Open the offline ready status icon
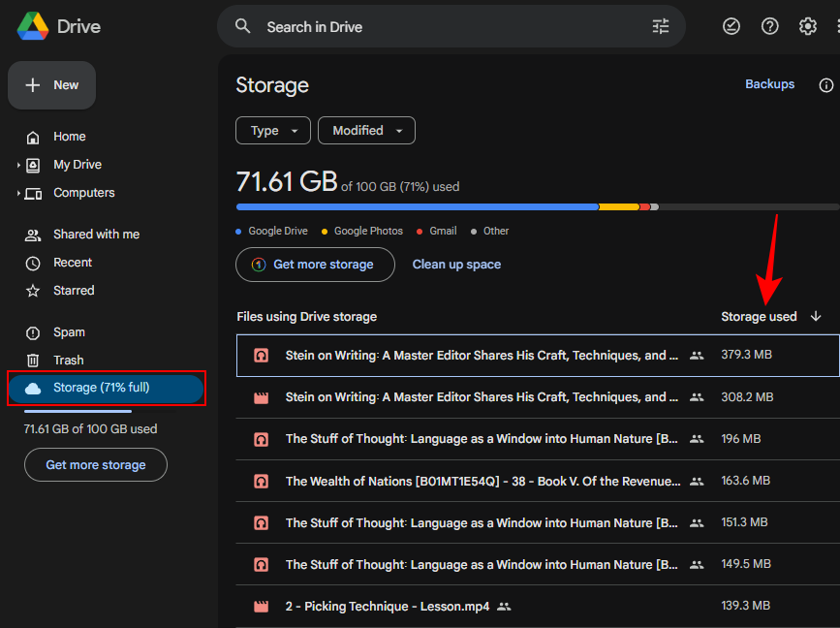Image resolution: width=840 pixels, height=628 pixels. coord(731,26)
